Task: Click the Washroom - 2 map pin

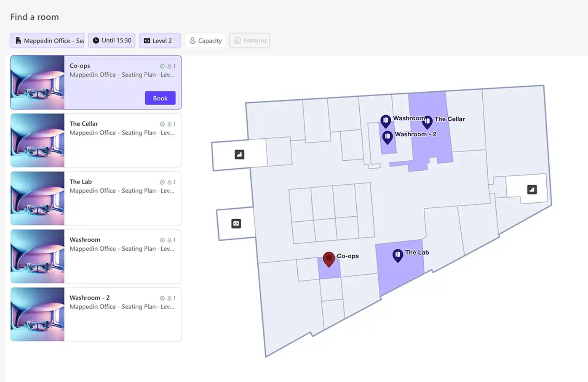Action: (388, 136)
